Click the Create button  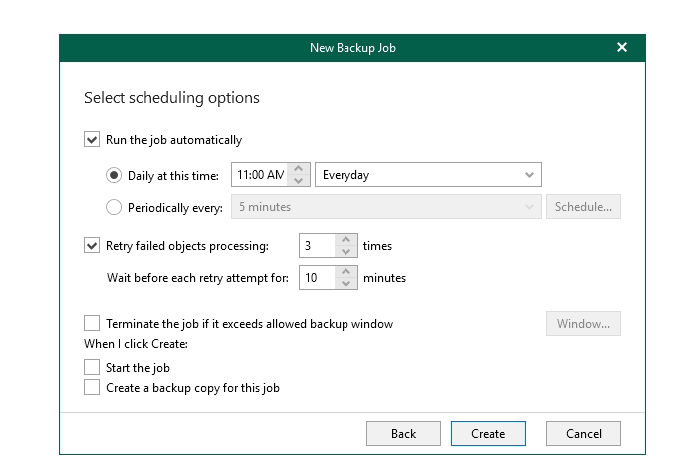coord(488,433)
